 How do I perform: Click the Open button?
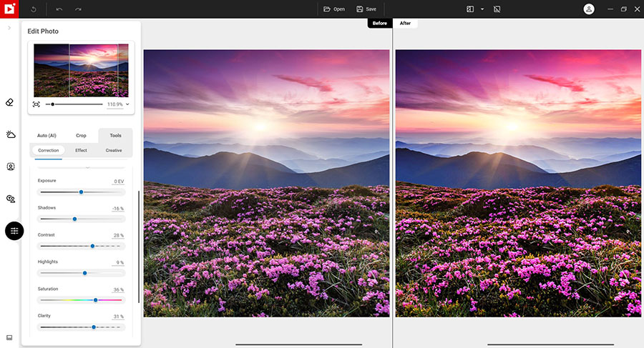333,9
